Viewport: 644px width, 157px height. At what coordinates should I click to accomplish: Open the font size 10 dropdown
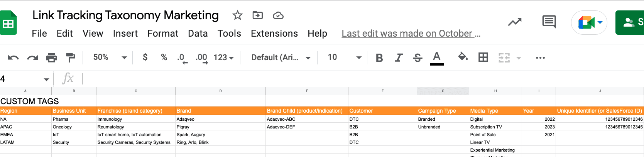[344, 57]
